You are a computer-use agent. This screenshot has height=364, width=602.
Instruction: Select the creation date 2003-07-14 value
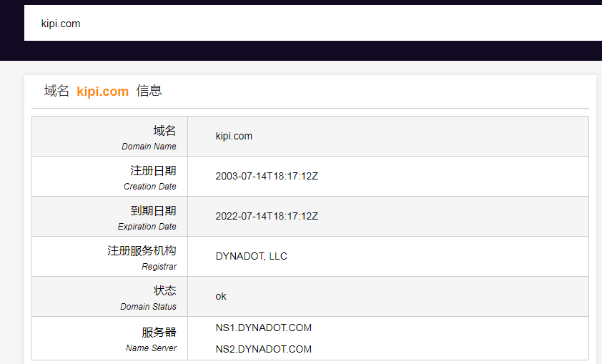[267, 176]
